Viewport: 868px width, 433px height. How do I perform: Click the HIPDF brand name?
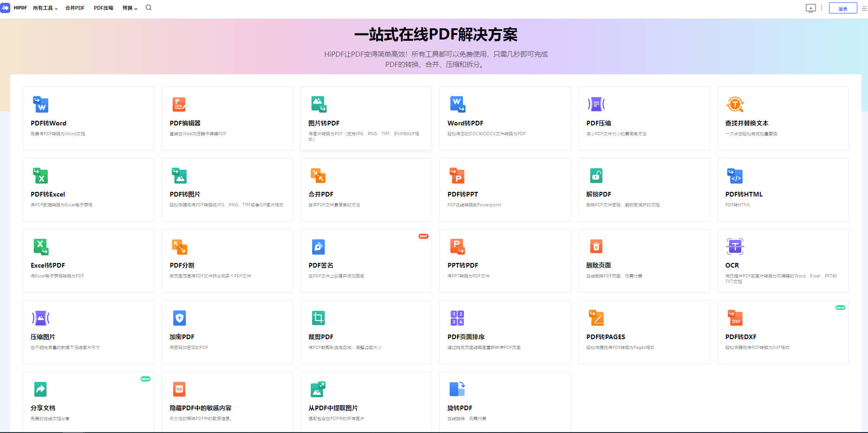point(20,8)
